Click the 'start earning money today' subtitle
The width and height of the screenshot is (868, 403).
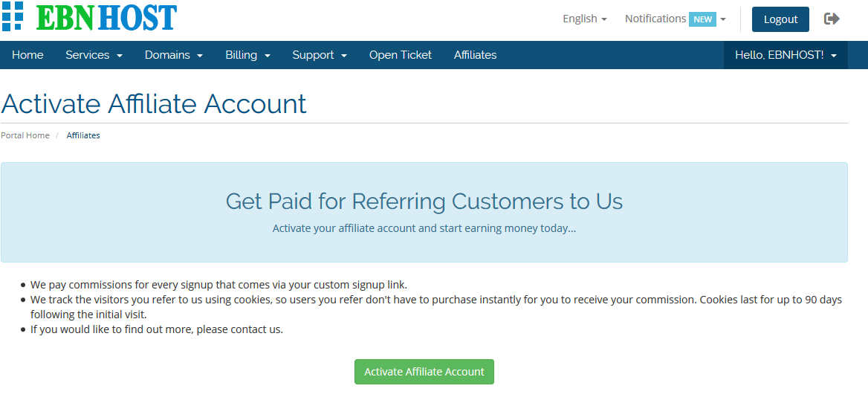click(424, 228)
